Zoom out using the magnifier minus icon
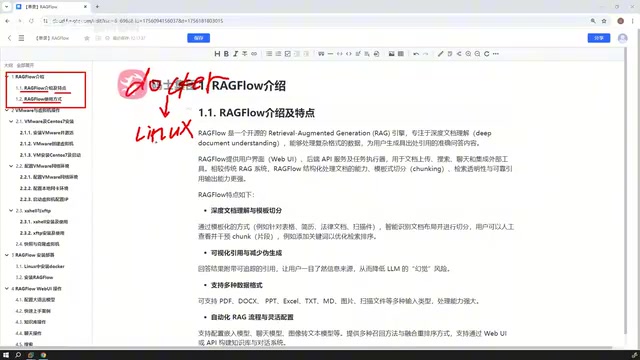The height and width of the screenshot is (360, 640). (x=477, y=54)
